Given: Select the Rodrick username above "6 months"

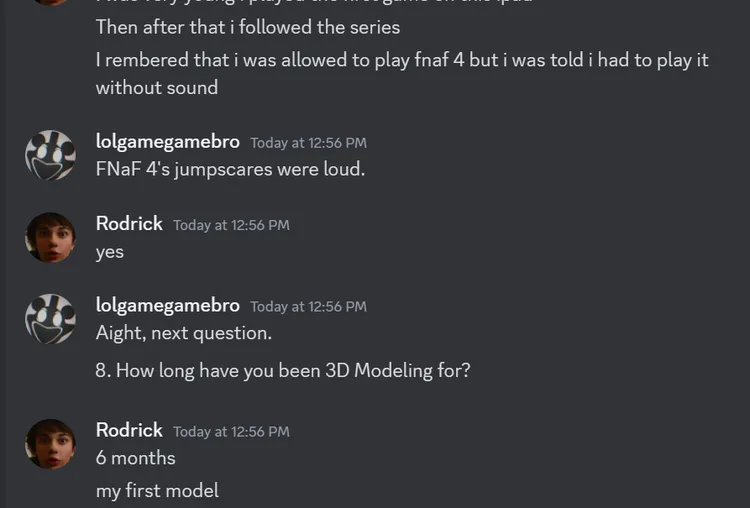Looking at the screenshot, I should 129,430.
